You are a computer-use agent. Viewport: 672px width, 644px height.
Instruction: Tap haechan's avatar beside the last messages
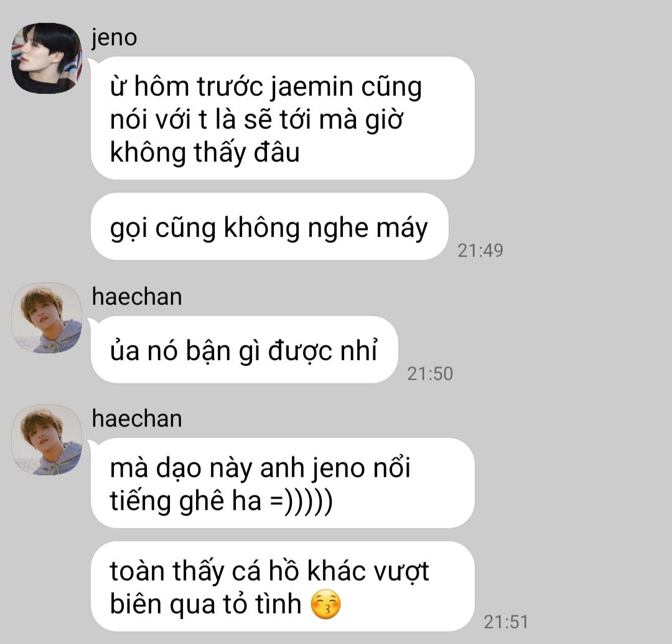(x=46, y=440)
